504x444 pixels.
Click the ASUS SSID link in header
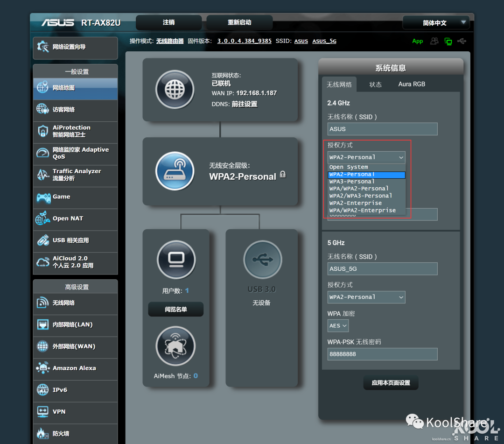(301, 41)
